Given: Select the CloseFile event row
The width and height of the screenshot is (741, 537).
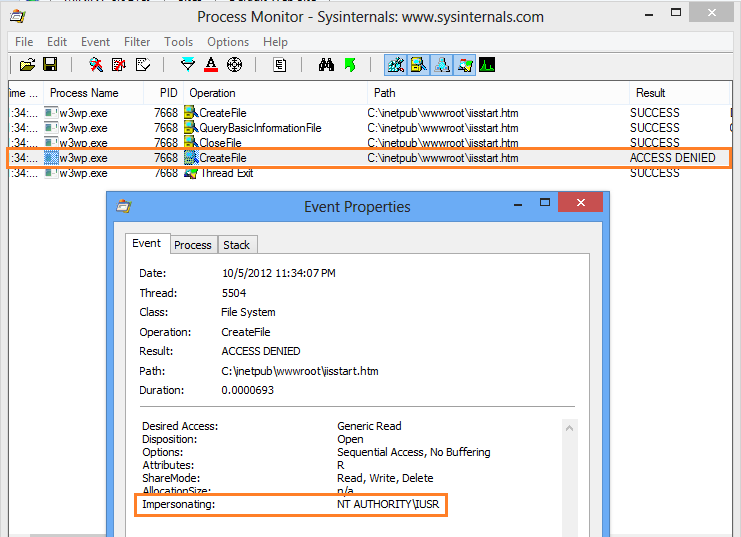Looking at the screenshot, I should click(370, 143).
